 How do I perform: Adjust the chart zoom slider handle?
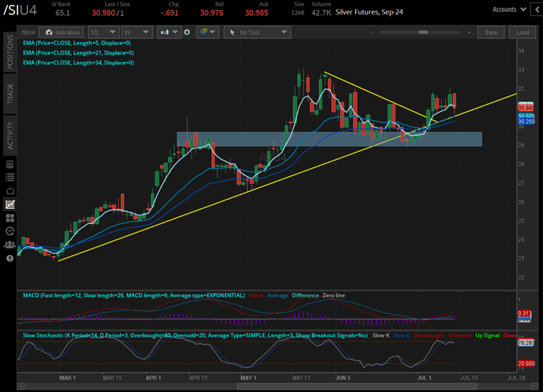pos(423,32)
